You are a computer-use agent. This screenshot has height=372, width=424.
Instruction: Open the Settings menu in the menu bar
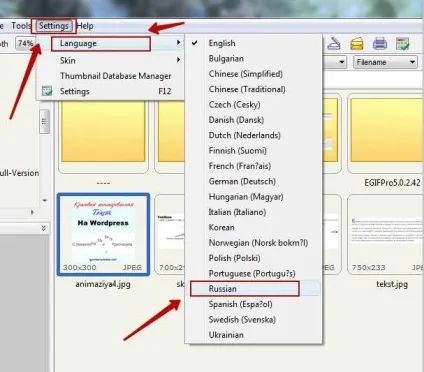click(54, 26)
